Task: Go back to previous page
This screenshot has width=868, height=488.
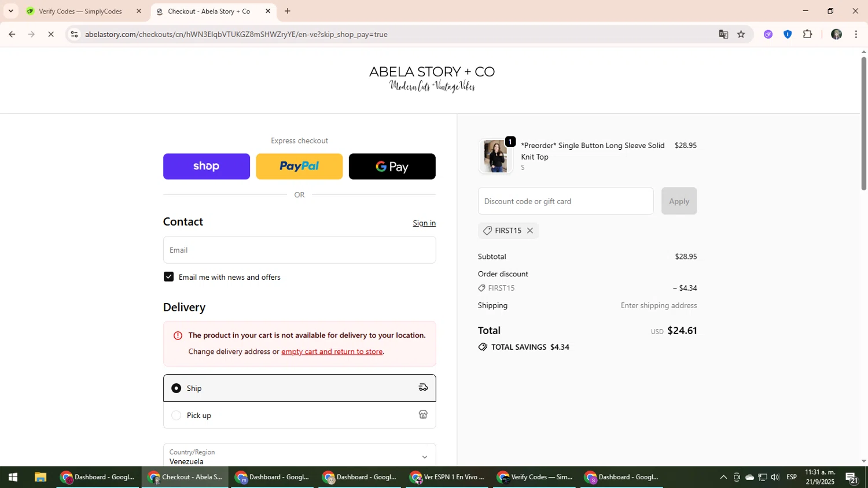Action: click(x=12, y=34)
